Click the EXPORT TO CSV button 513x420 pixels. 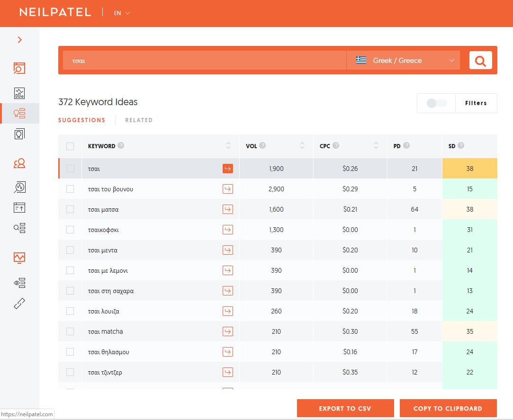[x=345, y=408]
